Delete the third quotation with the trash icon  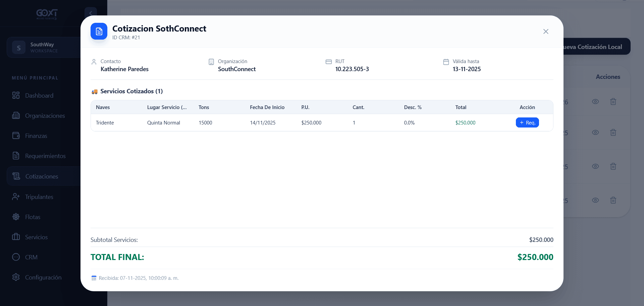tap(613, 166)
